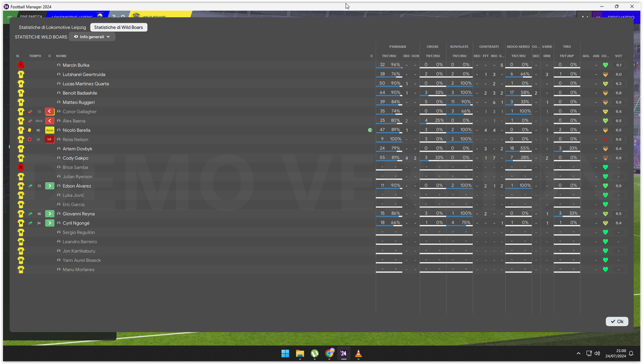Image resolution: width=643 pixels, height=364 pixels.
Task: Click the person icon beside Cody Gakpo
Action: (x=59, y=158)
